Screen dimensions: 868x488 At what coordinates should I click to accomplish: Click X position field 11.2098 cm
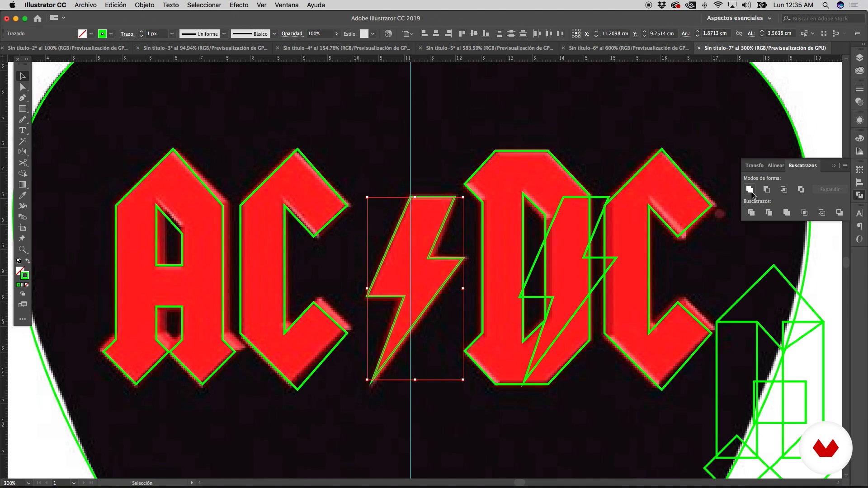pyautogui.click(x=615, y=33)
